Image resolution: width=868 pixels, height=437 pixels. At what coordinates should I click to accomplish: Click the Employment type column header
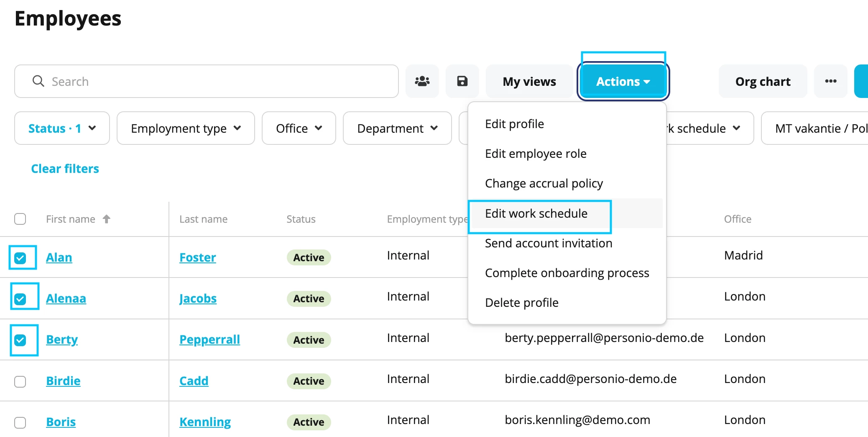click(428, 219)
